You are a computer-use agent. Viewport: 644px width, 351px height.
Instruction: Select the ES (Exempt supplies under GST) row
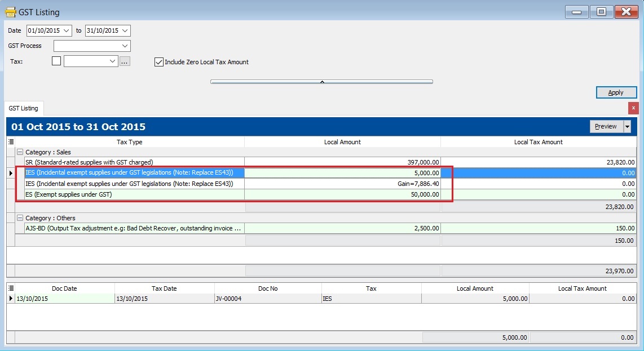click(134, 194)
